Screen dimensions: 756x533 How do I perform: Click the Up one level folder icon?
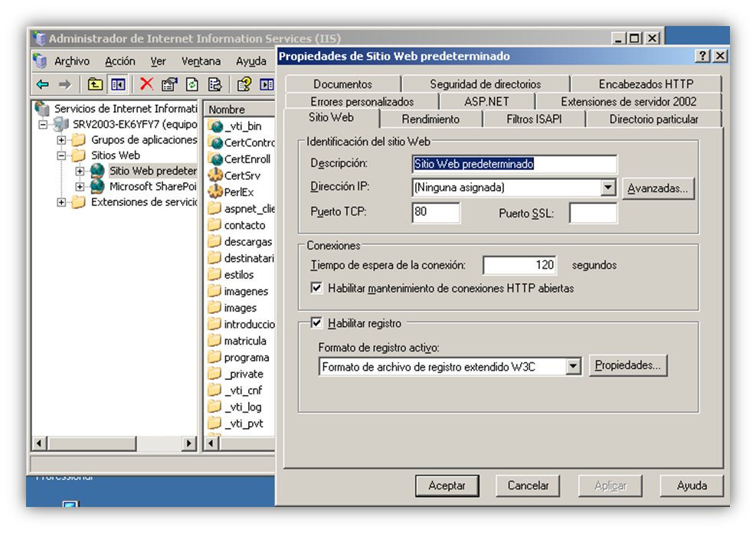[x=95, y=85]
